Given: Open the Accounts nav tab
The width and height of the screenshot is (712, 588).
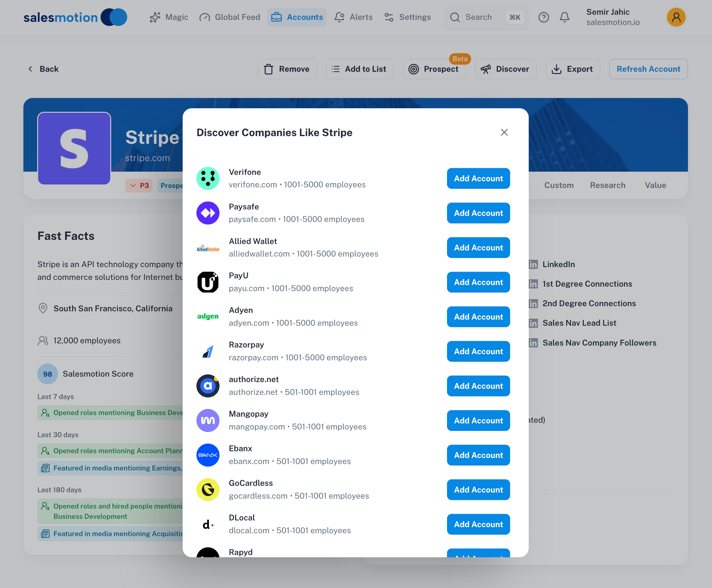Looking at the screenshot, I should click(x=296, y=17).
